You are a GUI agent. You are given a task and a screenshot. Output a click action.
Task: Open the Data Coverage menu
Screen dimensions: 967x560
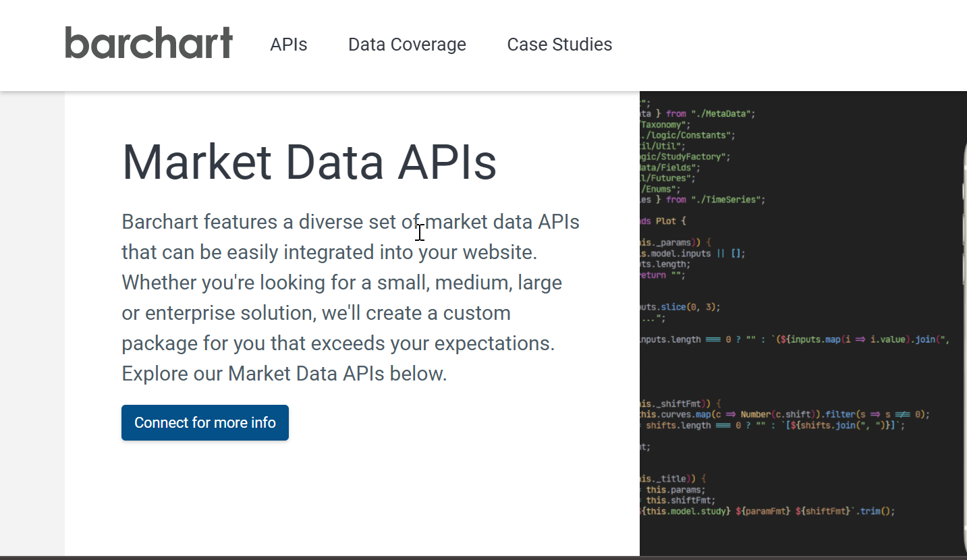coord(407,45)
